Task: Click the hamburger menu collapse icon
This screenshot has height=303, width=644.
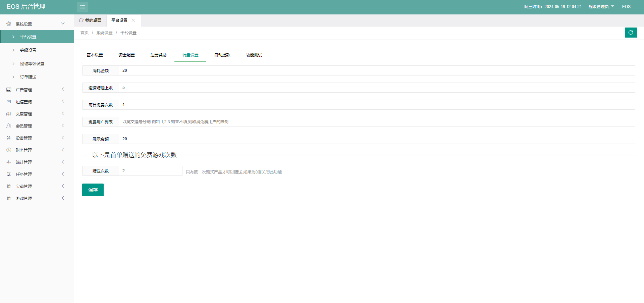Action: point(83,7)
